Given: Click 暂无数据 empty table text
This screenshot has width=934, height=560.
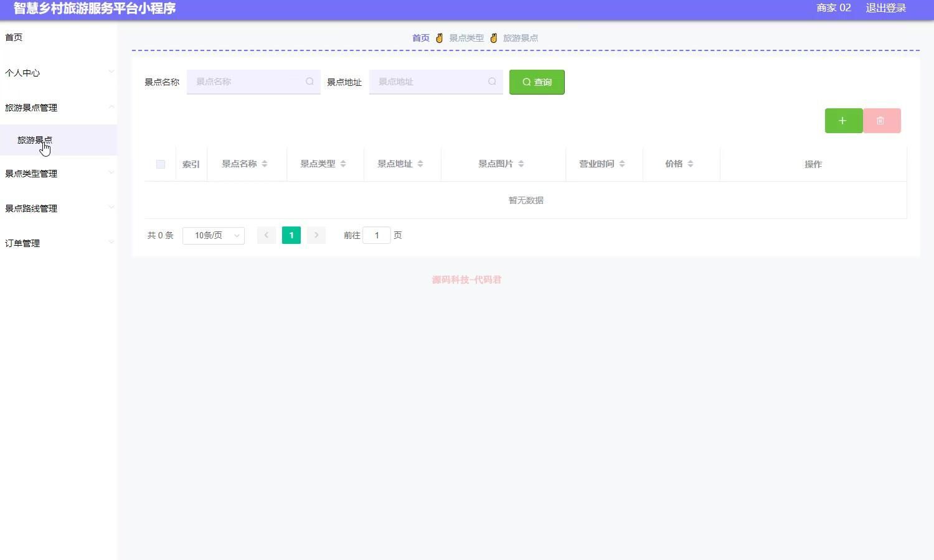Looking at the screenshot, I should (x=526, y=200).
